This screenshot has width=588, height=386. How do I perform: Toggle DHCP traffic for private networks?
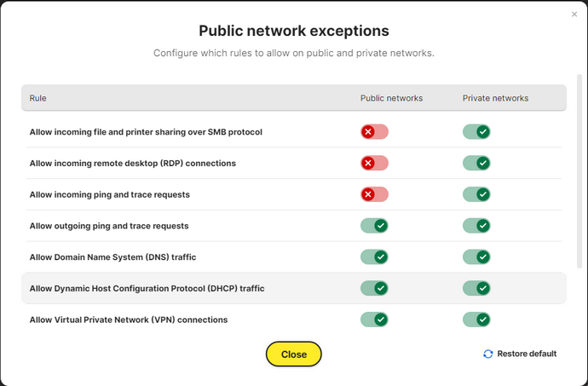click(476, 288)
